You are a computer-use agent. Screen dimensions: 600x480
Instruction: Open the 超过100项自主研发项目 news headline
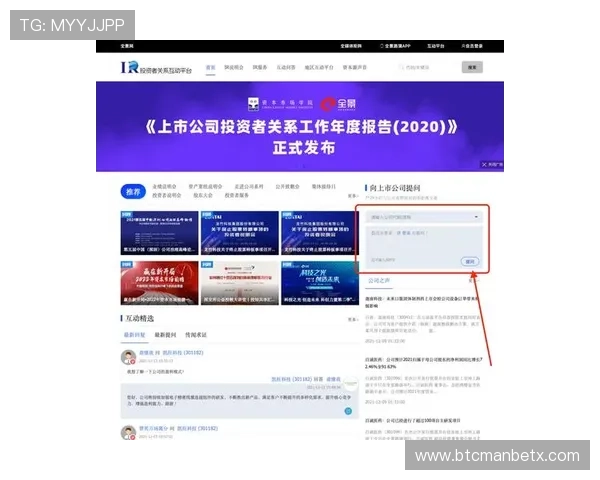pyautogui.click(x=412, y=421)
